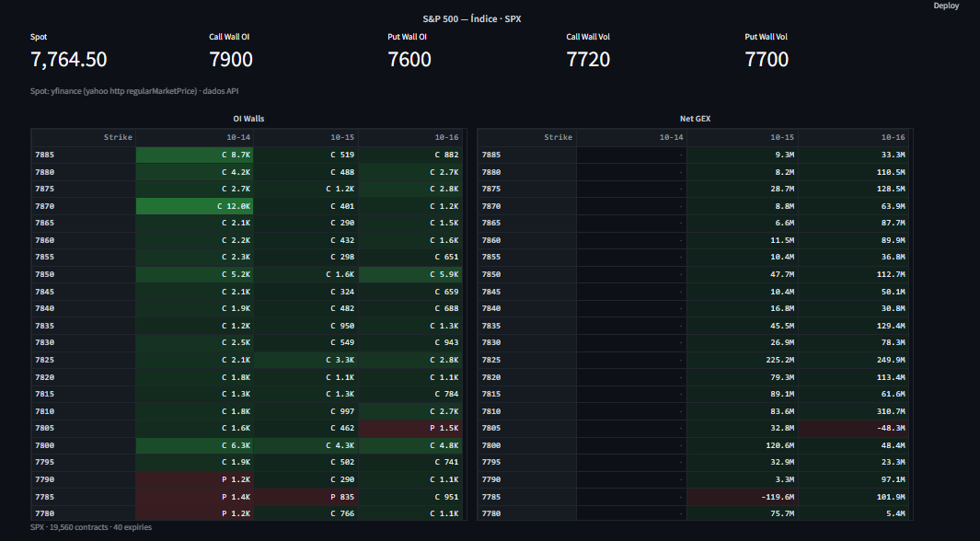Viewport: 980px width, 541px height.
Task: Click the 'Net GEX' table title
Action: click(695, 119)
